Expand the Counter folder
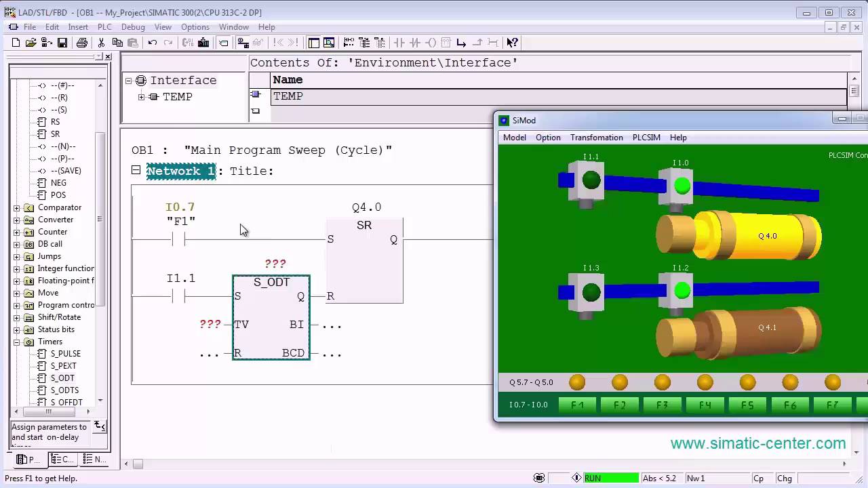Image resolution: width=868 pixels, height=488 pixels. click(17, 232)
